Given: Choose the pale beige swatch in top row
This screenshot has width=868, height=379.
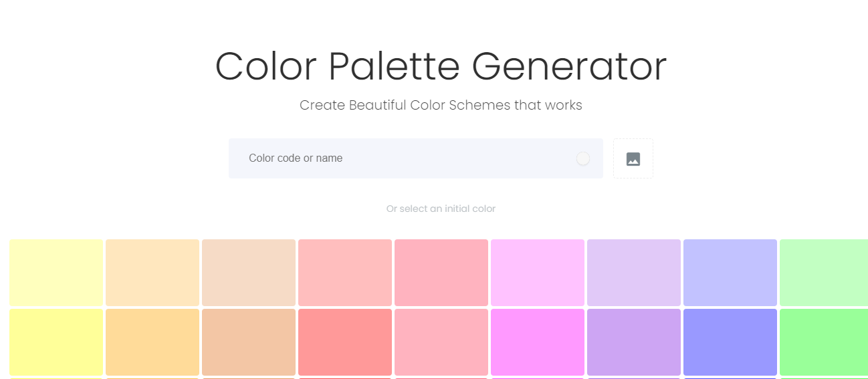Looking at the screenshot, I should 249,273.
